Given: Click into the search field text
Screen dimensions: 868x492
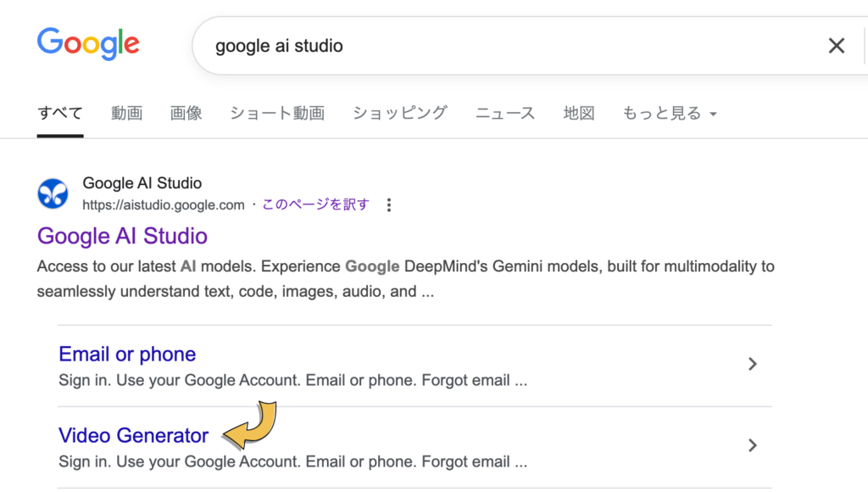Looking at the screenshot, I should pyautogui.click(x=279, y=46).
